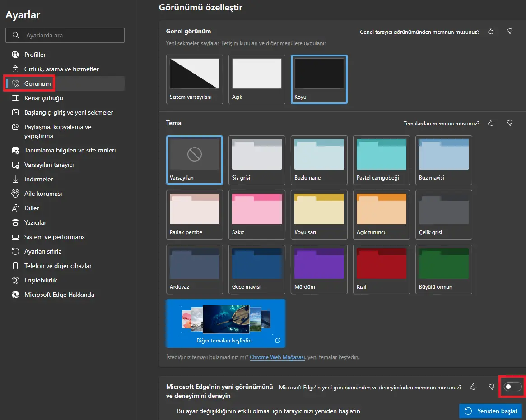Viewport: 526px width, 420px height.
Task: Apply the Koyu sarı theme
Action: (x=319, y=215)
